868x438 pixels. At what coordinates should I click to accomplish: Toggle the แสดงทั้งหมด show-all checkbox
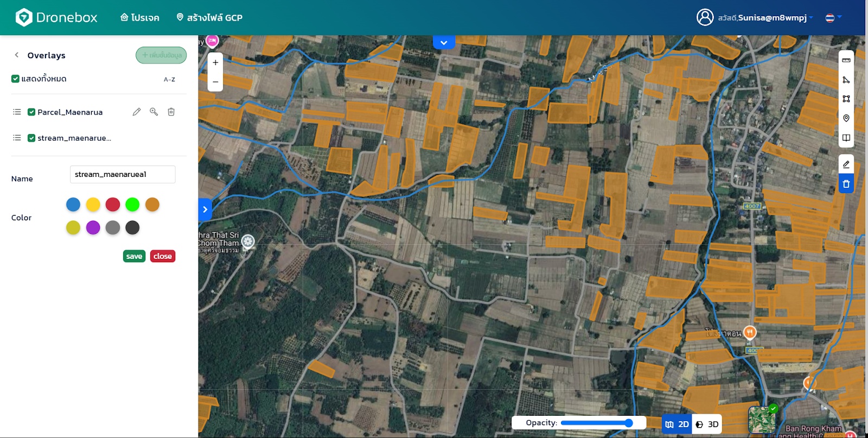click(15, 79)
